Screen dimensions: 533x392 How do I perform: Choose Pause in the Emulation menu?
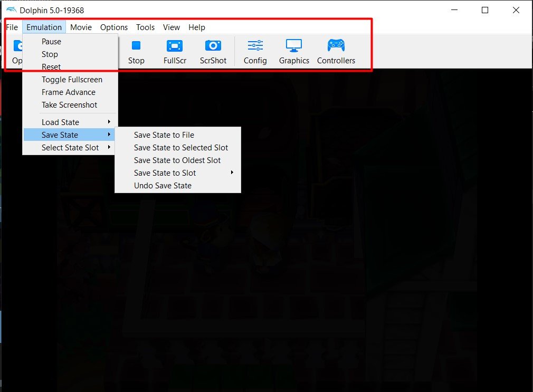pyautogui.click(x=70, y=42)
